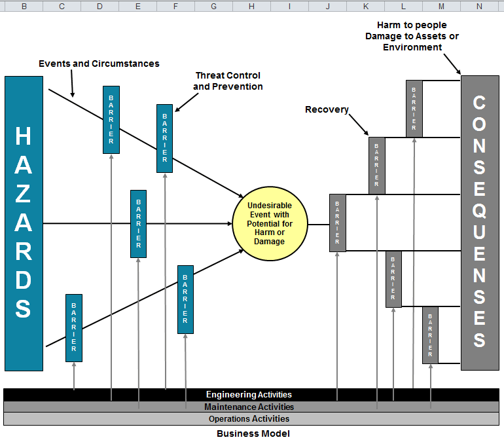
Task: Click the Maintenance Activities gray bar
Action: coord(251,407)
